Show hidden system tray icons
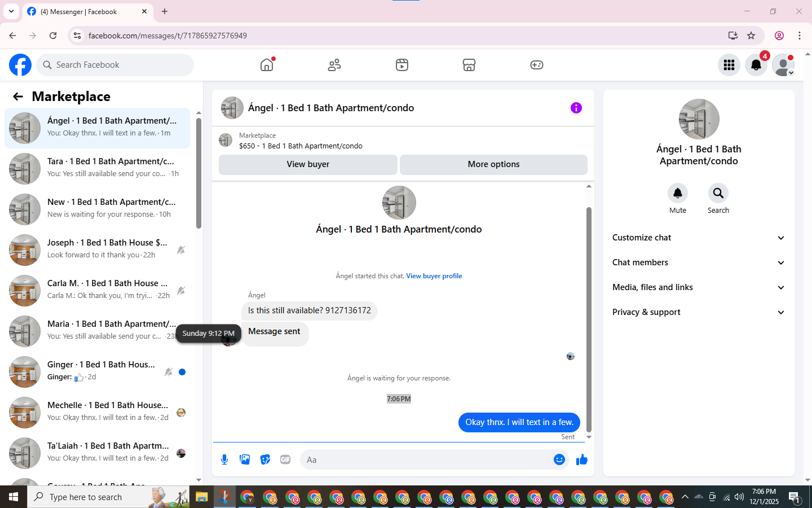 pos(685,497)
